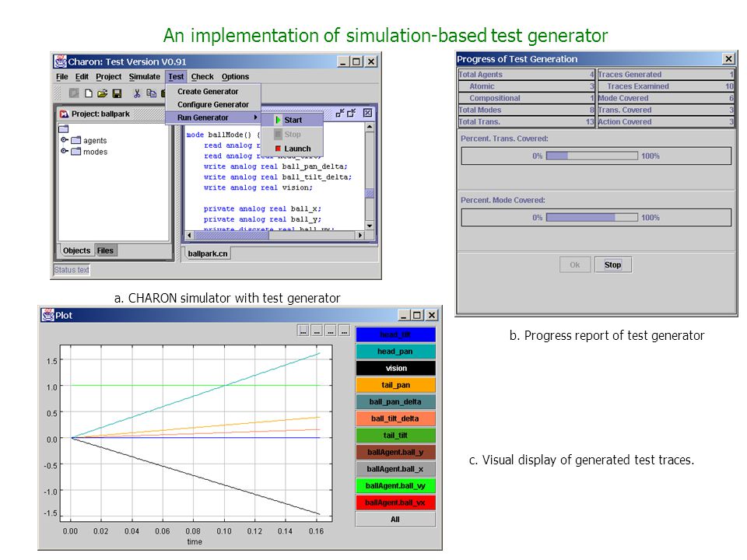Click the Charon application title bar icon
747x560 pixels.
(x=60, y=61)
